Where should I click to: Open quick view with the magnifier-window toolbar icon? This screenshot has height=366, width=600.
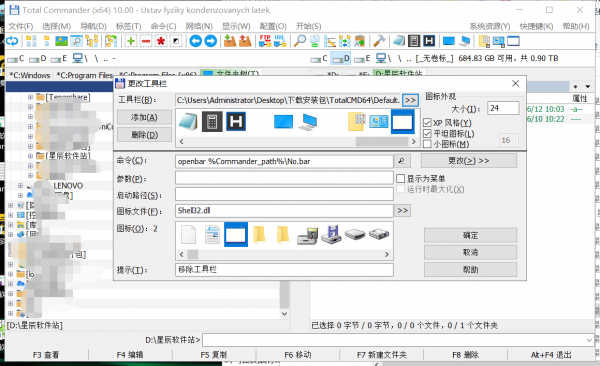(77, 41)
